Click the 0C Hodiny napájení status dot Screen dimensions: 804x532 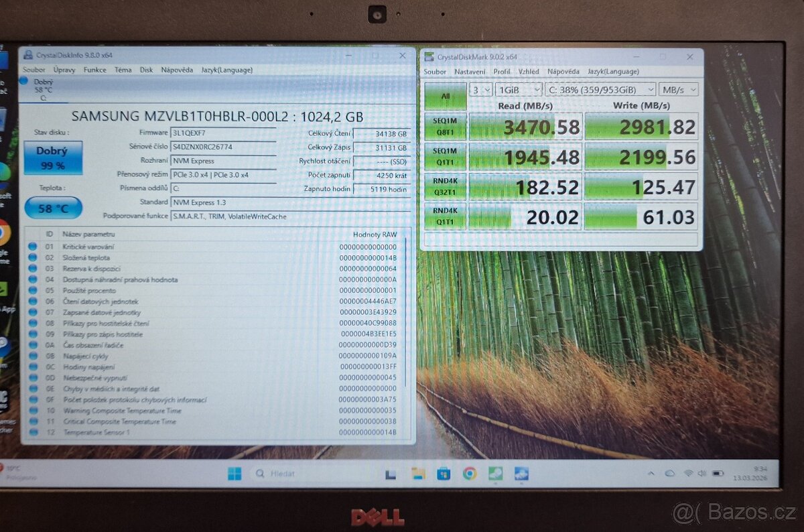[x=32, y=367]
